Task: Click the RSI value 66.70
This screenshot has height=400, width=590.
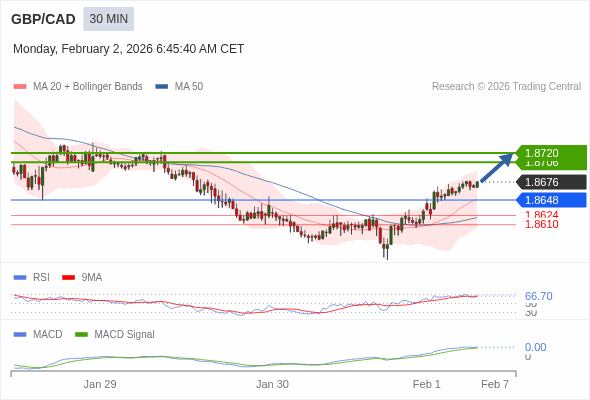Action: (x=539, y=296)
